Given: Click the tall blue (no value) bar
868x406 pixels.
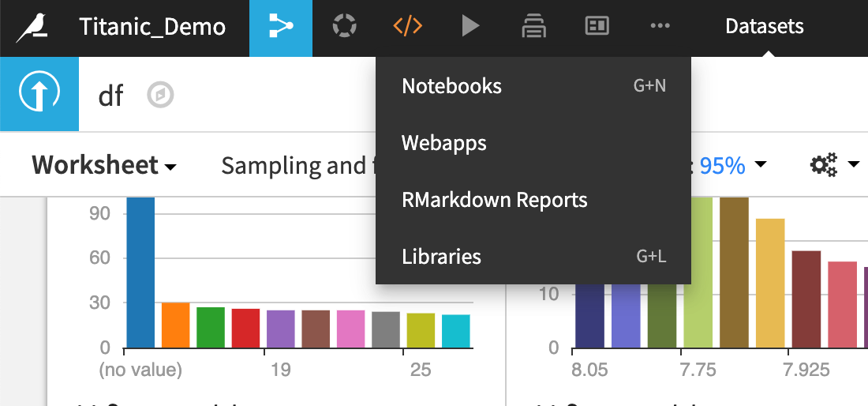Looking at the screenshot, I should pos(140,272).
